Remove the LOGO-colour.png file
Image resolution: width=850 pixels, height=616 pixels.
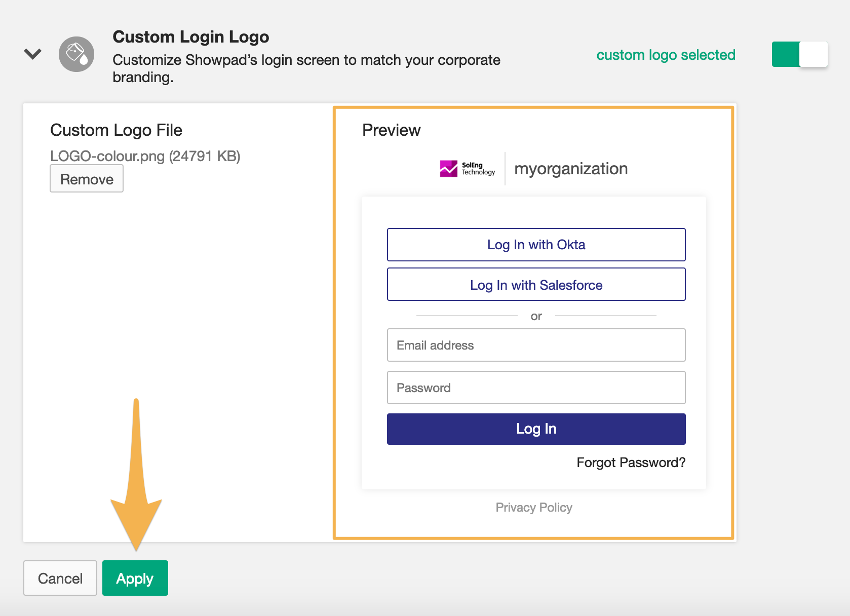point(87,179)
